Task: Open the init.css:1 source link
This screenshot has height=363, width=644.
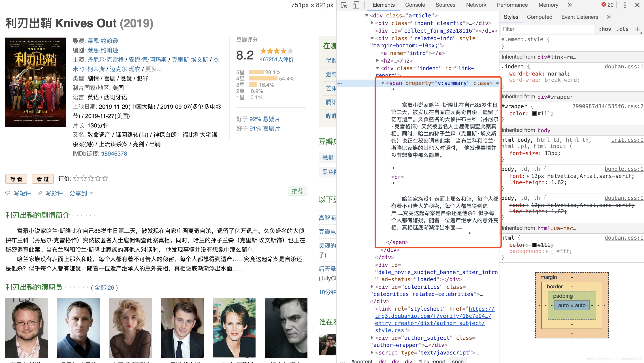Action: [627, 140]
